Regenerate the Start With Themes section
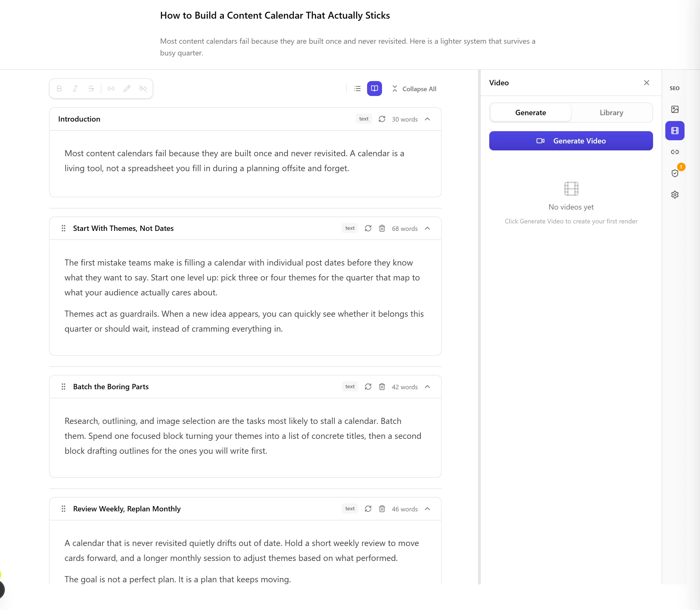The height and width of the screenshot is (610, 700). tap(368, 228)
